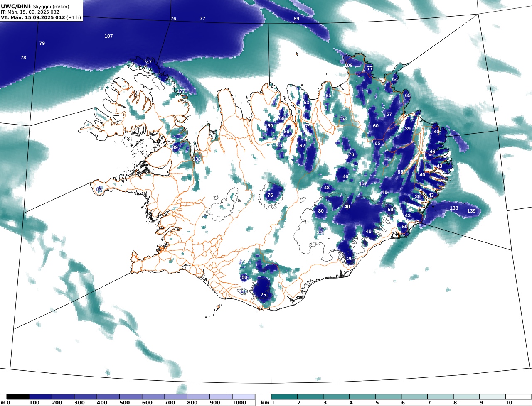Click the 'IT: Mán. 15. 09. 2025 03Z' line
The height and width of the screenshot is (406, 532).
tap(30, 12)
